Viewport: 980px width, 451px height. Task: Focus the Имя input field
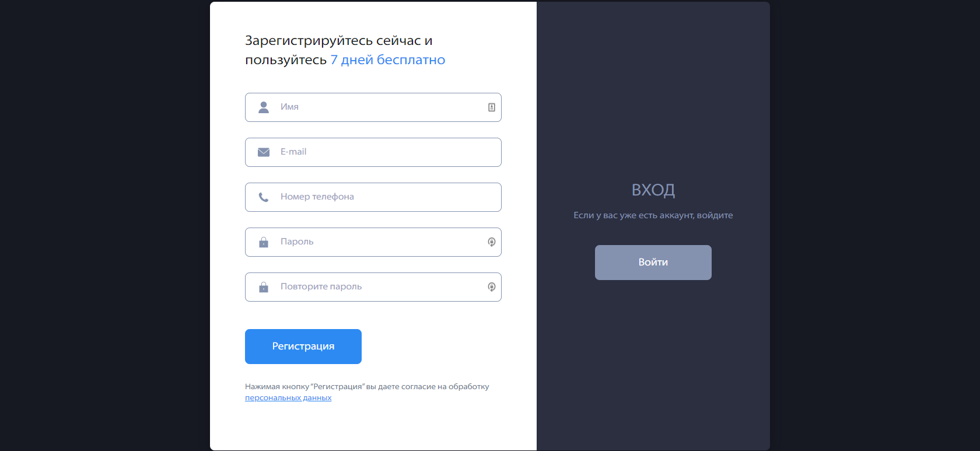(x=373, y=107)
